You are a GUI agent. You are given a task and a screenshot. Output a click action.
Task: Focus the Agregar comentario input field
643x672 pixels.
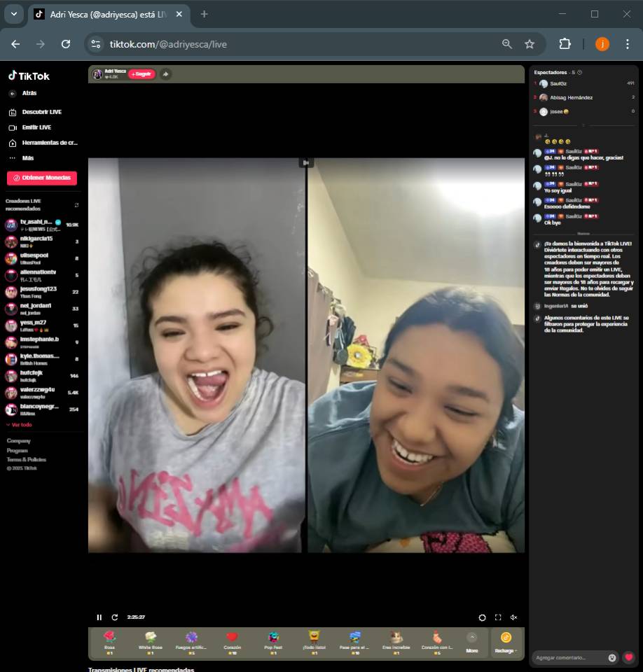point(567,658)
